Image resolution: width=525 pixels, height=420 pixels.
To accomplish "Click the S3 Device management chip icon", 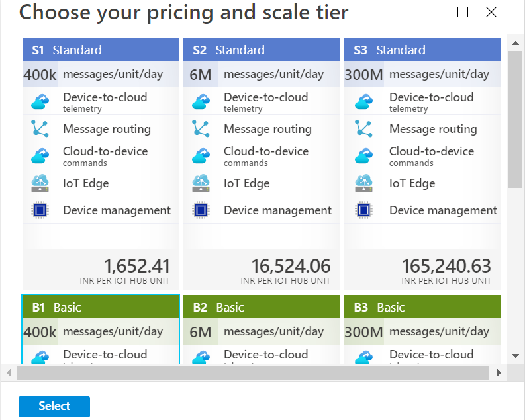I will tap(363, 210).
